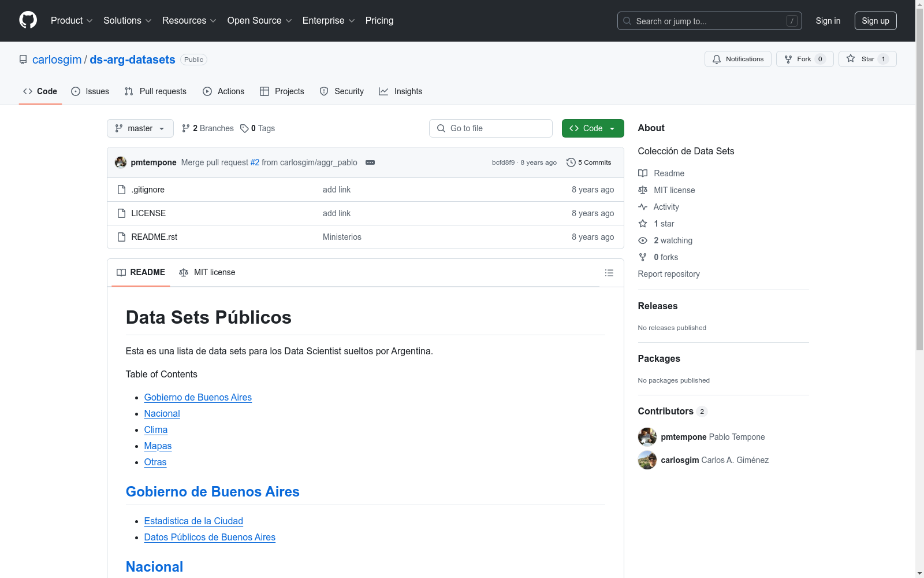Expand the Open Source menu
The height and width of the screenshot is (578, 924).
coord(260,20)
